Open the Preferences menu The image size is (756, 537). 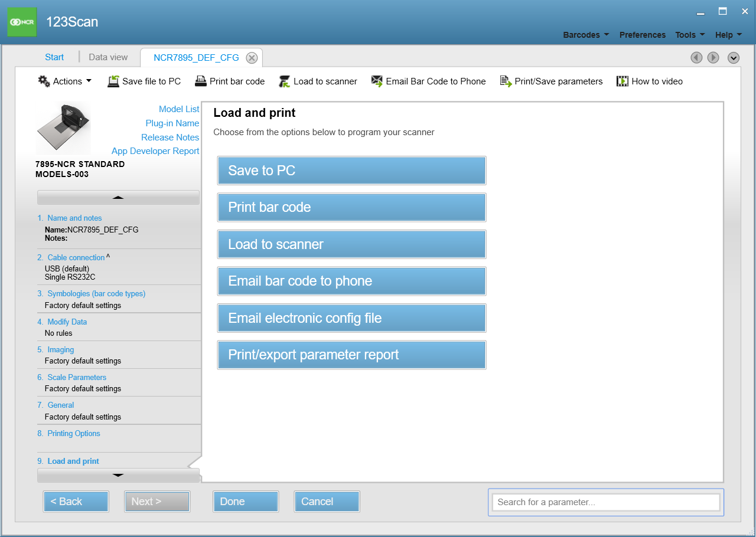[x=643, y=35]
